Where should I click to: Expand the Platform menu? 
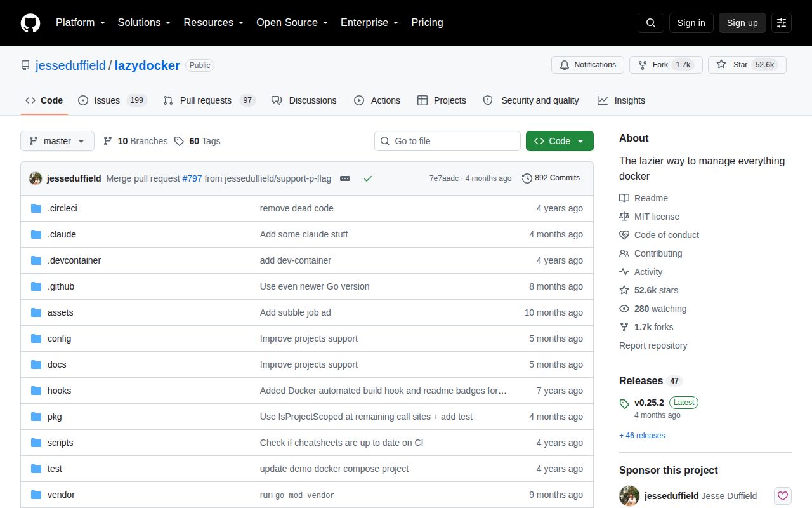click(x=80, y=23)
